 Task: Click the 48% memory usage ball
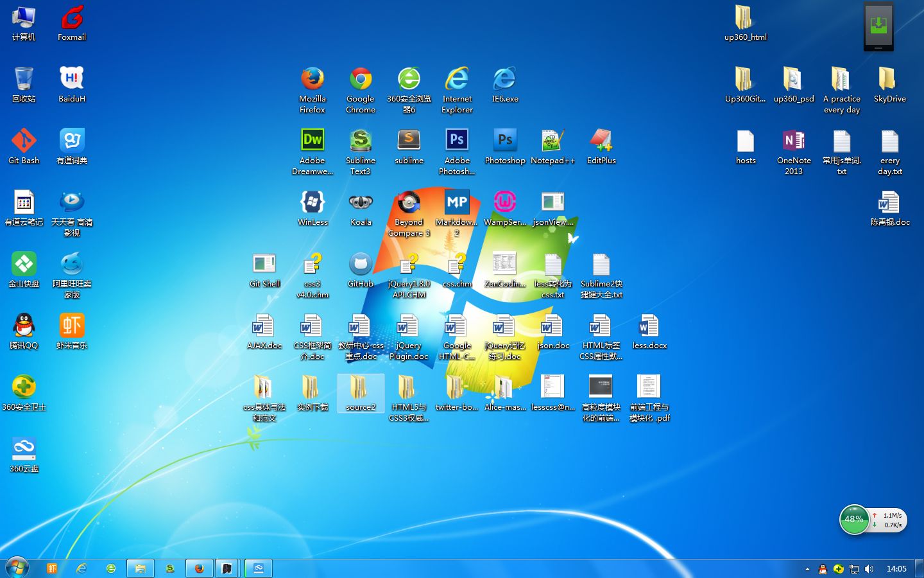(x=854, y=520)
